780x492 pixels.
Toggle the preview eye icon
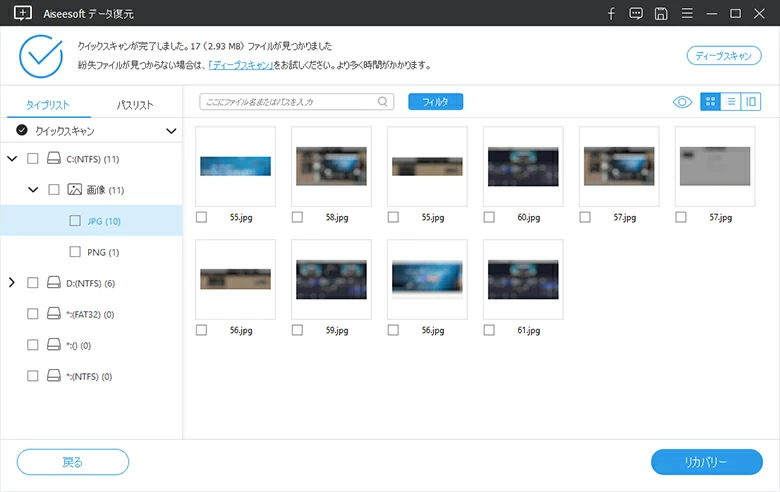click(683, 101)
